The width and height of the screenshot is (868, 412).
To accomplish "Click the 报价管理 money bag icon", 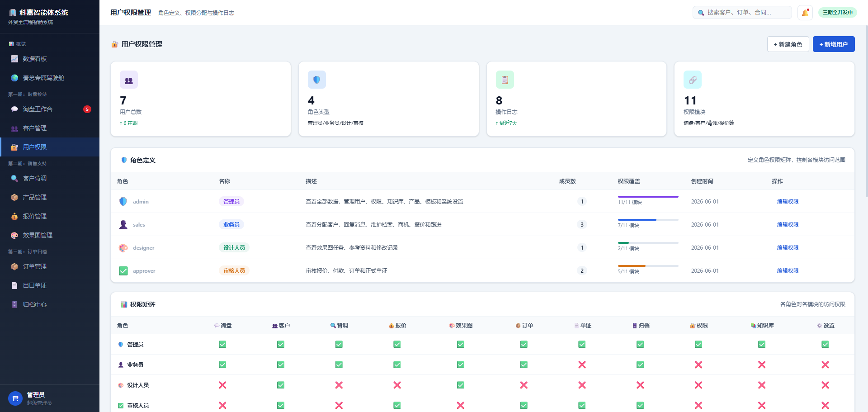I will coord(14,216).
